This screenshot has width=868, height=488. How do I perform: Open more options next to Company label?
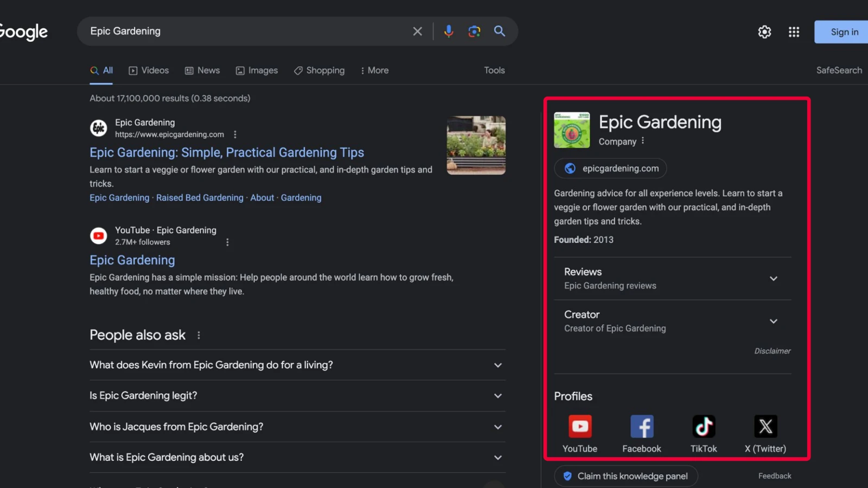tap(643, 141)
